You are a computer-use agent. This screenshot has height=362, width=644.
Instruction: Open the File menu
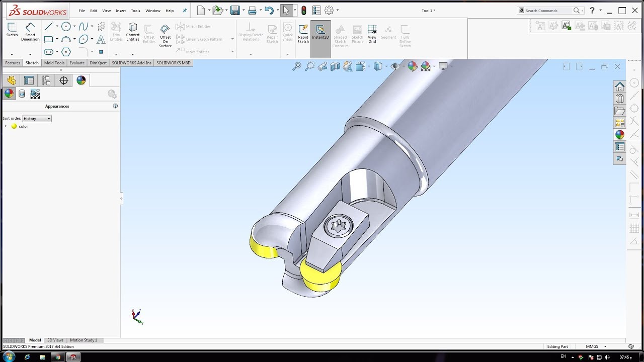[82, 11]
